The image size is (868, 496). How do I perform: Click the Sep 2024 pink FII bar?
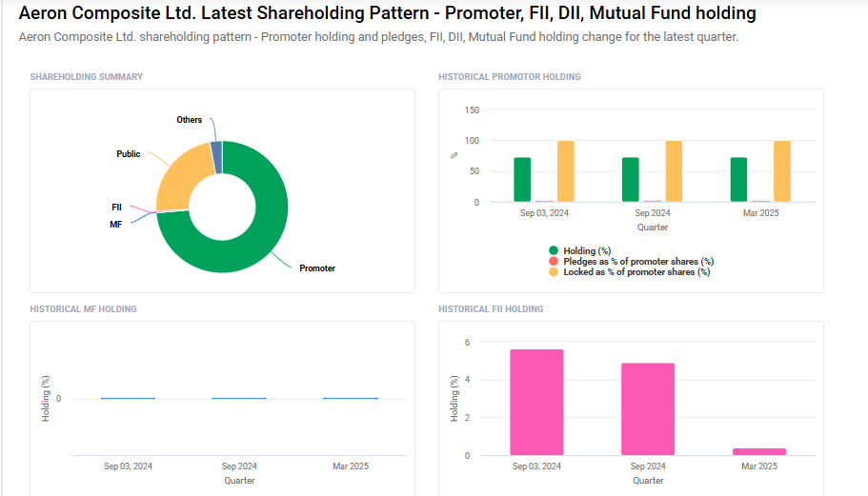tap(648, 409)
